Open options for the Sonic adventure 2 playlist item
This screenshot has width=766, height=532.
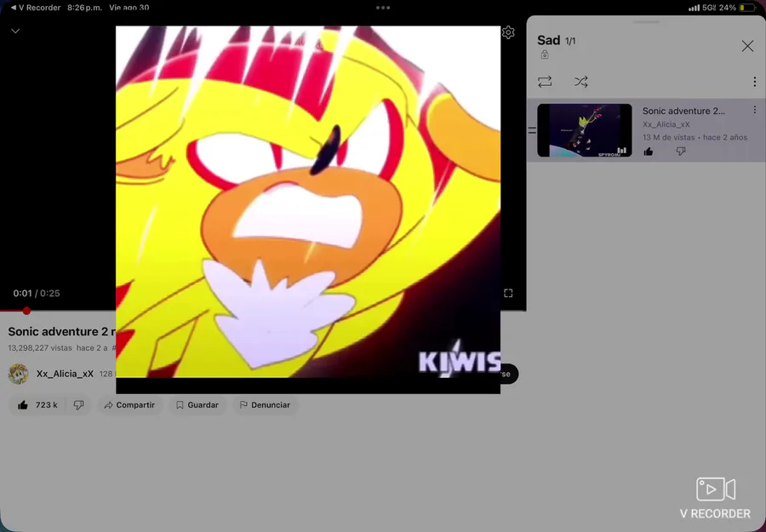click(x=754, y=110)
